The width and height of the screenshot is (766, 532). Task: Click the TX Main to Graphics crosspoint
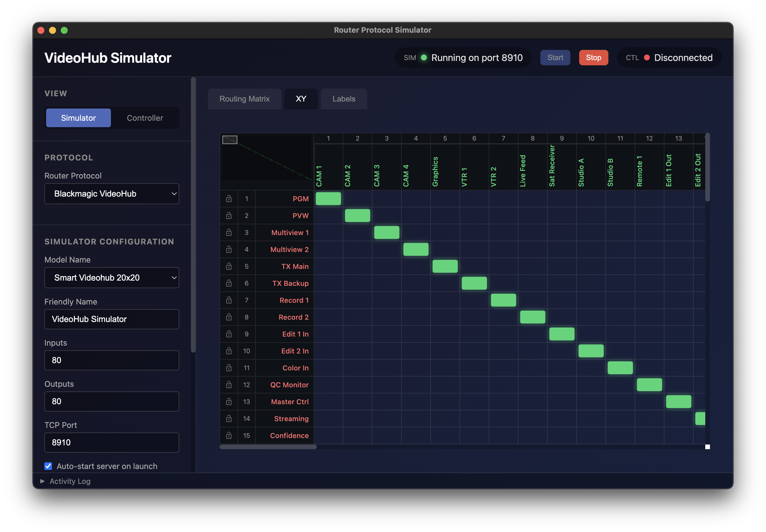click(x=445, y=266)
